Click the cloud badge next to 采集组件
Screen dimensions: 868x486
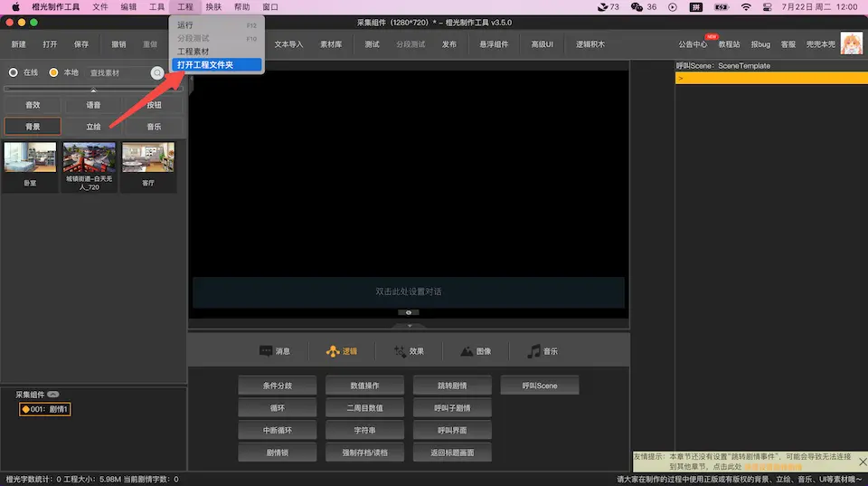coord(53,394)
